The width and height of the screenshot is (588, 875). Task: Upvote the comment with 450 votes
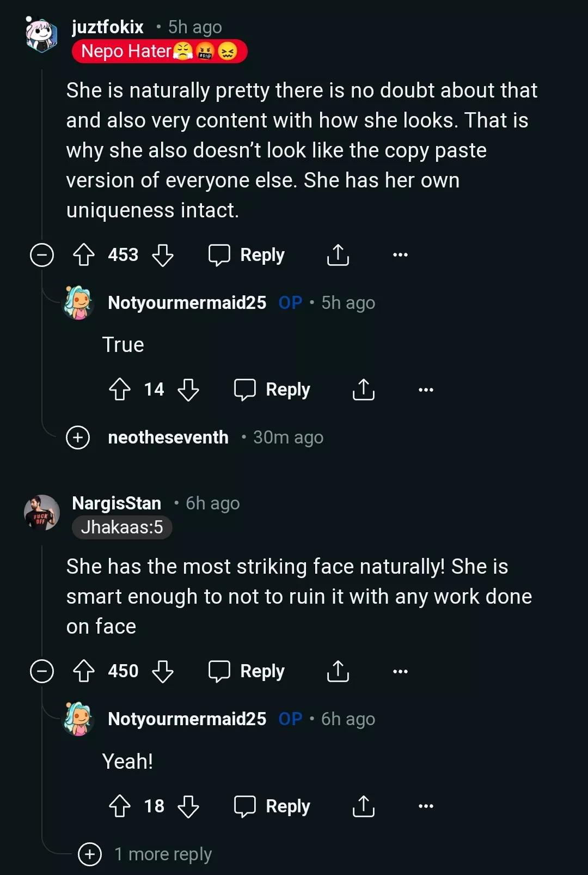click(x=83, y=671)
